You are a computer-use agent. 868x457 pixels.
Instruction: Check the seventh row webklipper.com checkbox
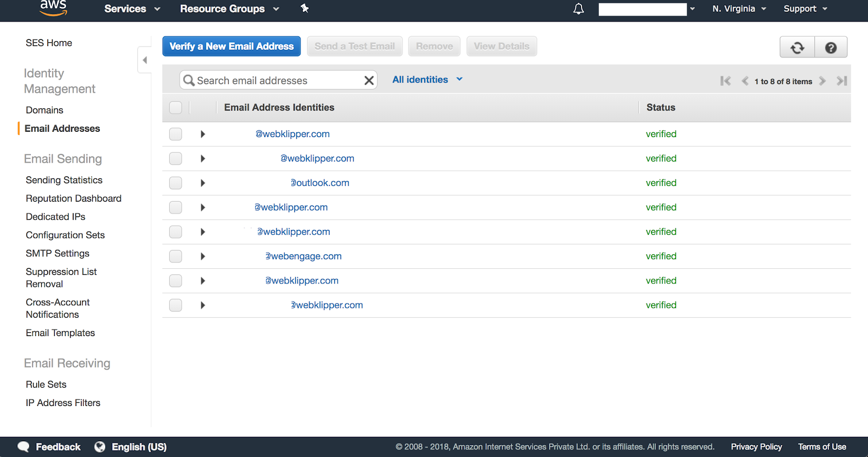click(176, 280)
